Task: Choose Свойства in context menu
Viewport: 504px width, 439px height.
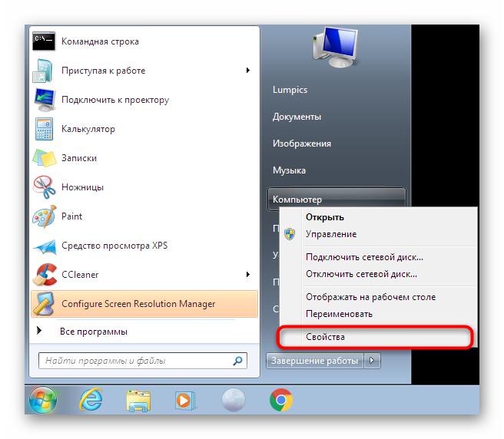Action: pos(325,337)
